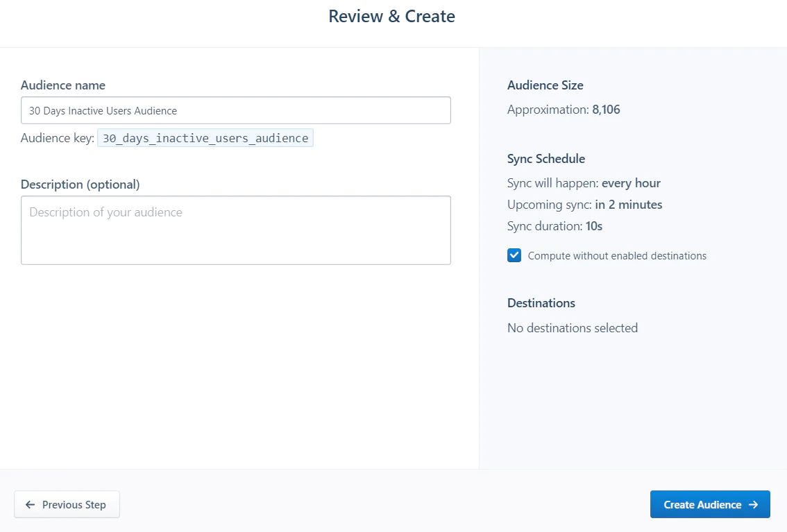Click the right arrow icon on Create Audience
787x532 pixels.
753,505
